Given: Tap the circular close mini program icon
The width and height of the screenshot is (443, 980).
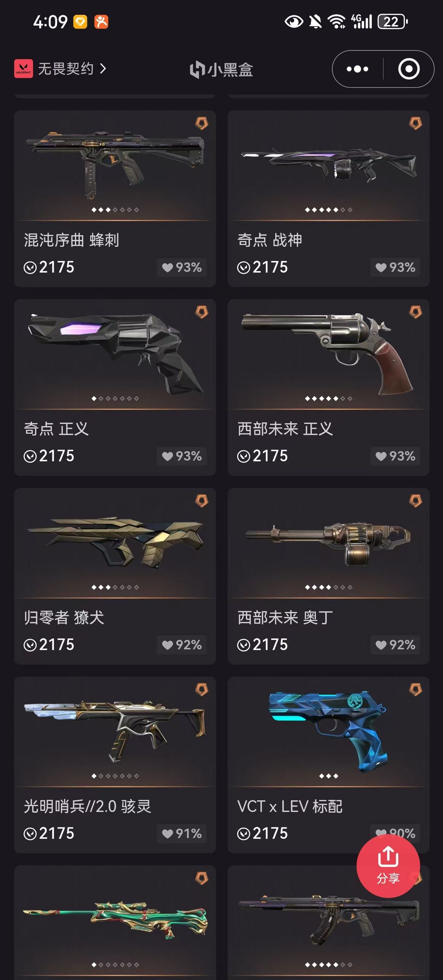Looking at the screenshot, I should (409, 69).
